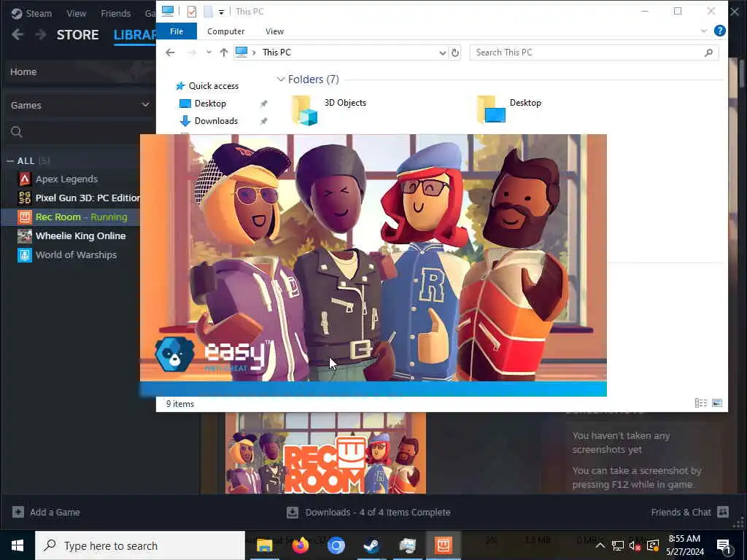Click the Explorer search magnifier icon
The height and width of the screenshot is (560, 747).
pos(708,52)
